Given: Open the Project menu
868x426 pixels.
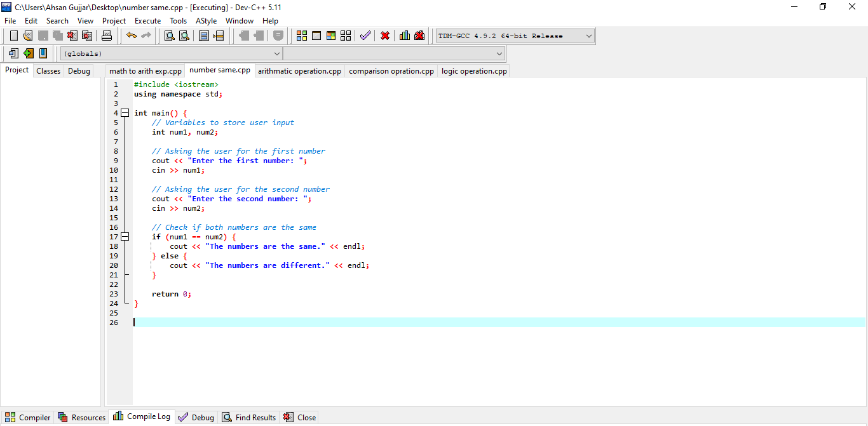Looking at the screenshot, I should [114, 21].
